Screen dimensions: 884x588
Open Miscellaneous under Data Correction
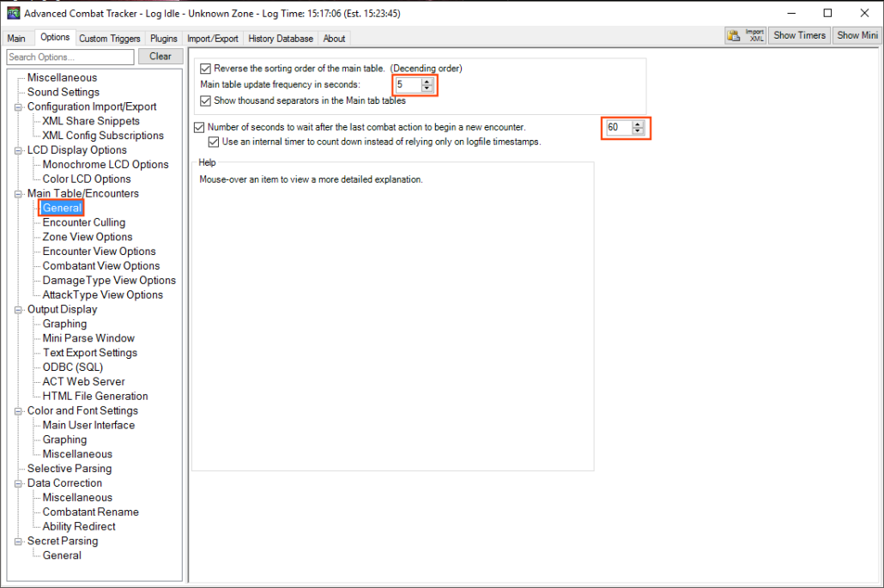point(77,498)
